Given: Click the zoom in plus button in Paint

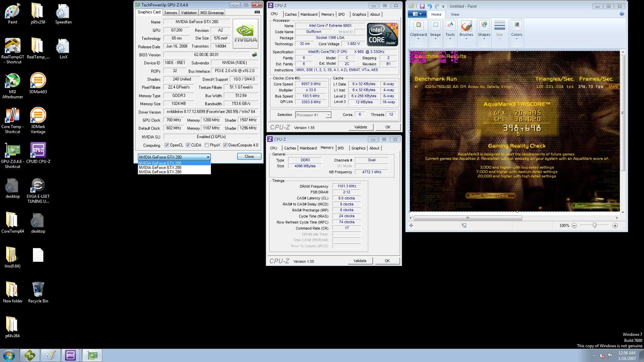Looking at the screenshot, I should click(615, 225).
